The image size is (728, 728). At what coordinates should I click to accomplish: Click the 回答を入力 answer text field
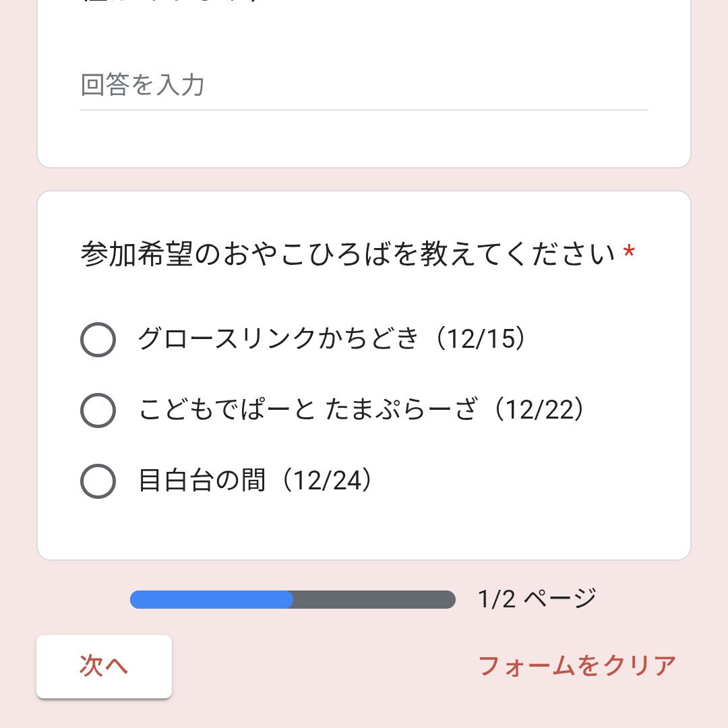pyautogui.click(x=363, y=86)
